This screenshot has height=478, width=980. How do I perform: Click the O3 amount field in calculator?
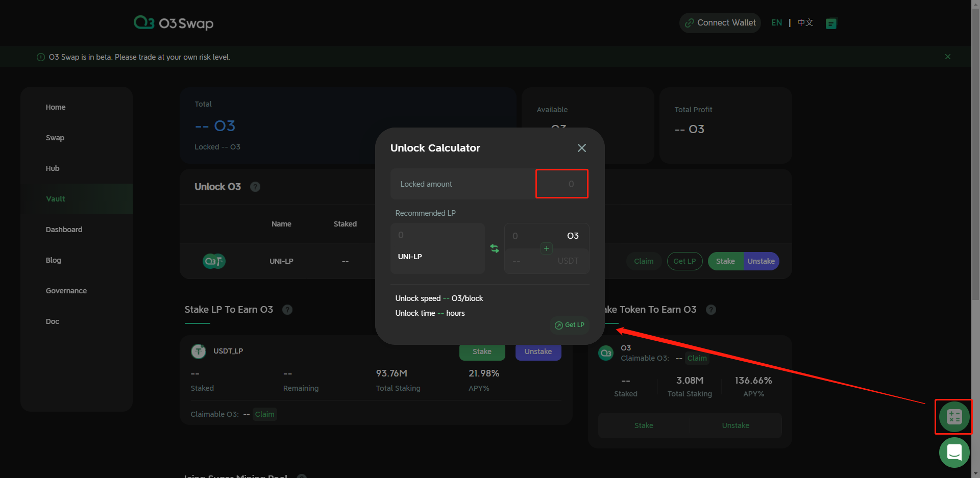click(x=547, y=236)
